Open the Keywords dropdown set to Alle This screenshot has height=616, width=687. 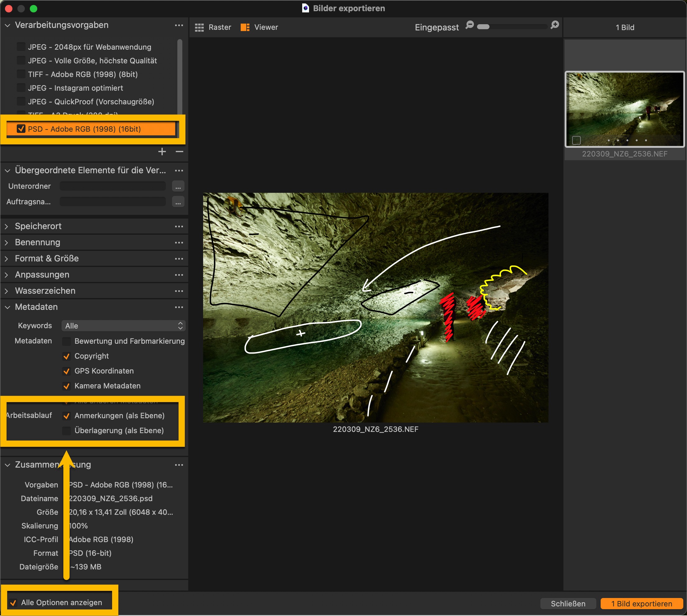pyautogui.click(x=123, y=326)
